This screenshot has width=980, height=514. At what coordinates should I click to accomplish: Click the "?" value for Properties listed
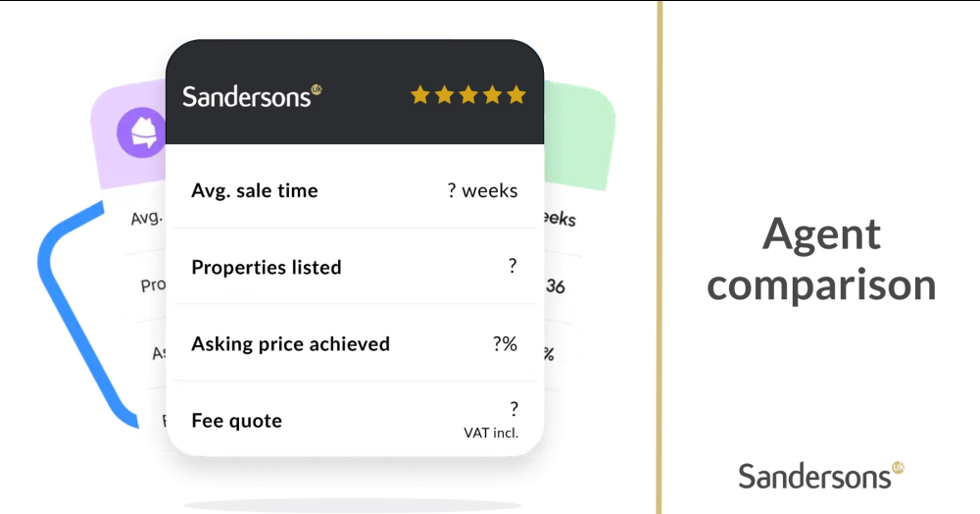[512, 266]
